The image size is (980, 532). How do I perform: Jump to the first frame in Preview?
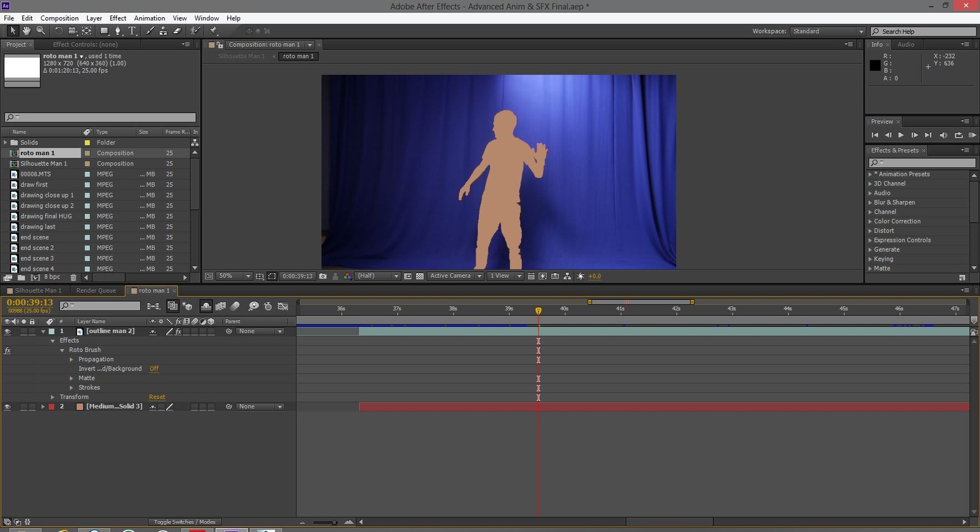[875, 135]
